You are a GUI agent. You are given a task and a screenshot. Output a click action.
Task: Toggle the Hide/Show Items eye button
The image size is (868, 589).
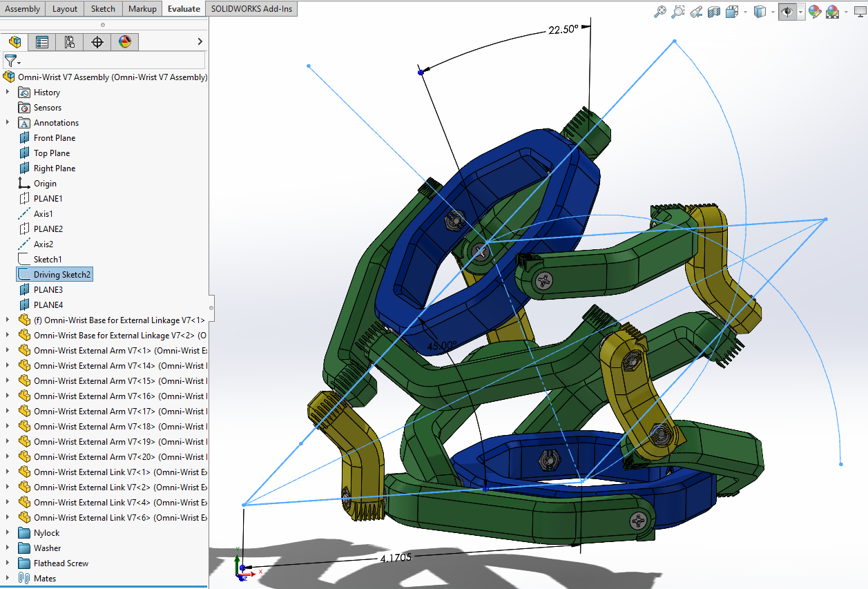click(786, 11)
